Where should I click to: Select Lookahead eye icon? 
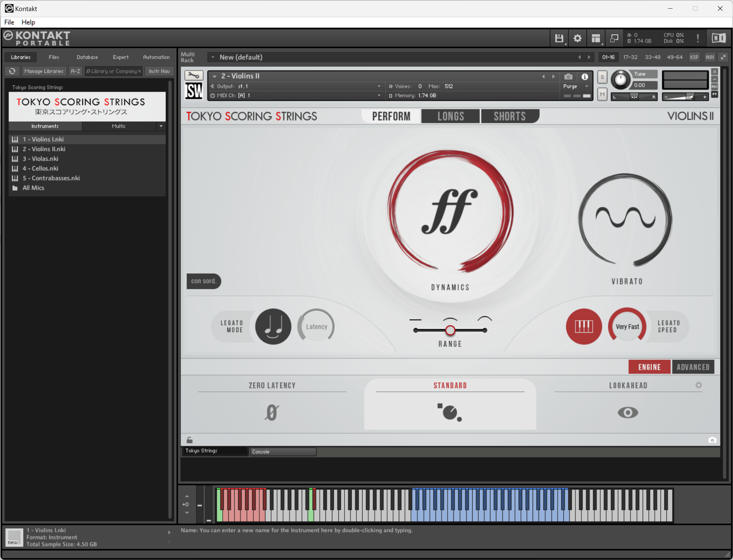[x=628, y=413]
